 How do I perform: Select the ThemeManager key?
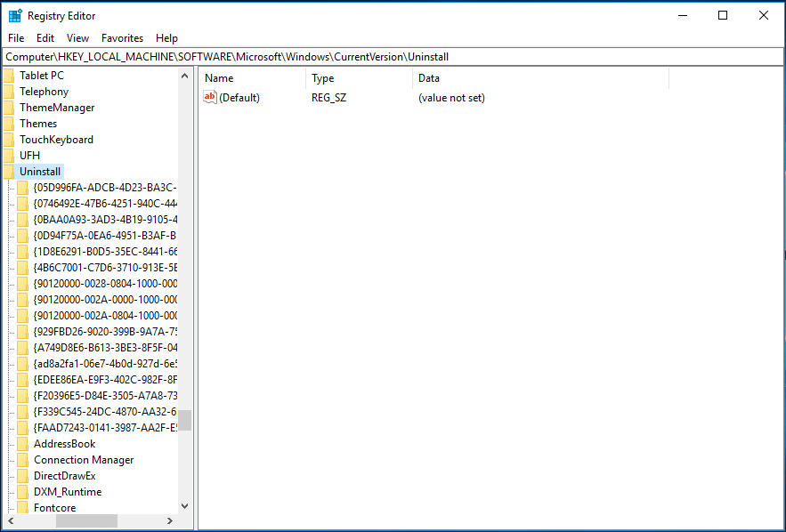click(57, 108)
